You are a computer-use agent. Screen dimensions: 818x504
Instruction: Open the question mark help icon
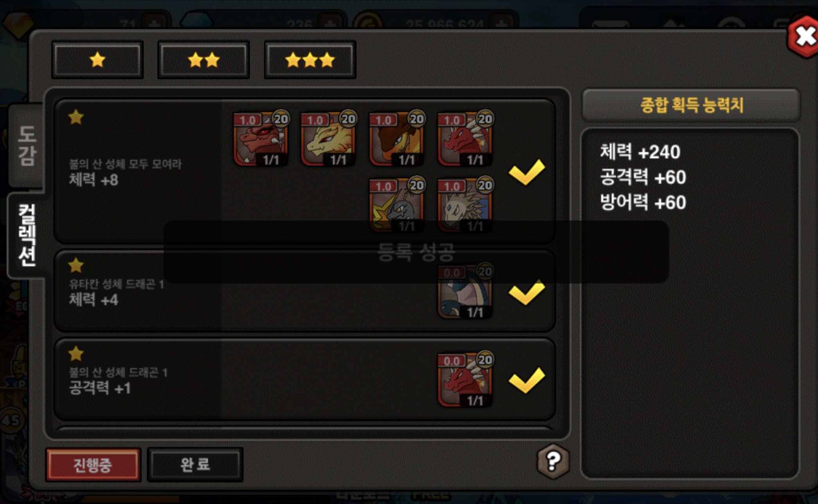click(553, 461)
